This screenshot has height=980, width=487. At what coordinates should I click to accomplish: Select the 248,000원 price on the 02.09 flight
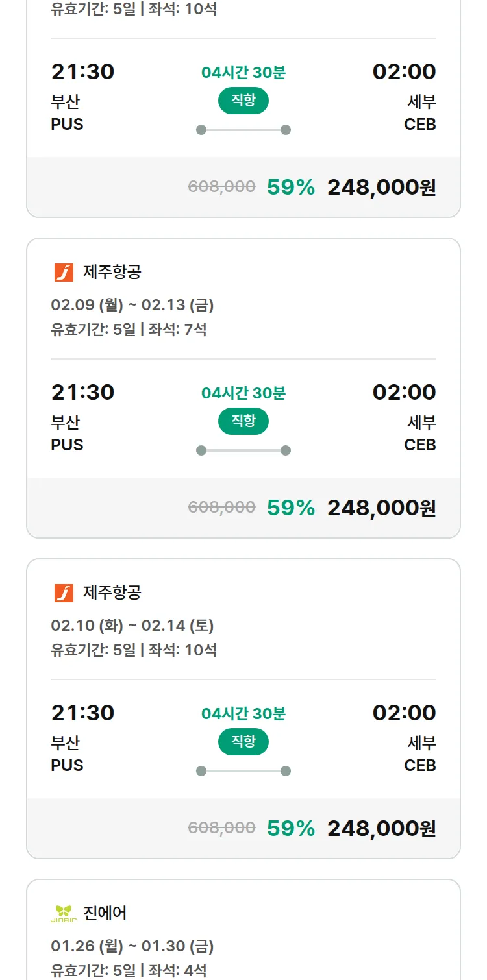(381, 508)
